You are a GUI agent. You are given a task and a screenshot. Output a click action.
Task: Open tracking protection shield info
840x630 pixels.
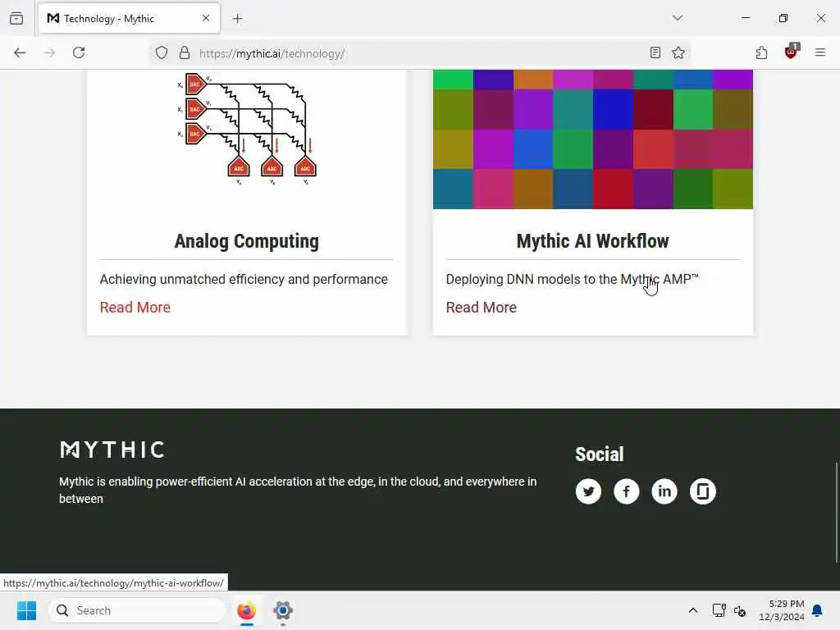[162, 53]
